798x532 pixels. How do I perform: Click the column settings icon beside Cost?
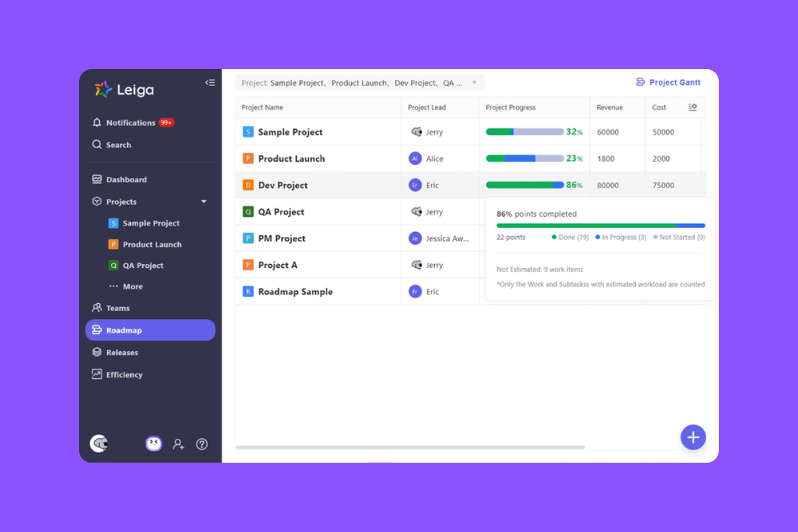coord(693,107)
